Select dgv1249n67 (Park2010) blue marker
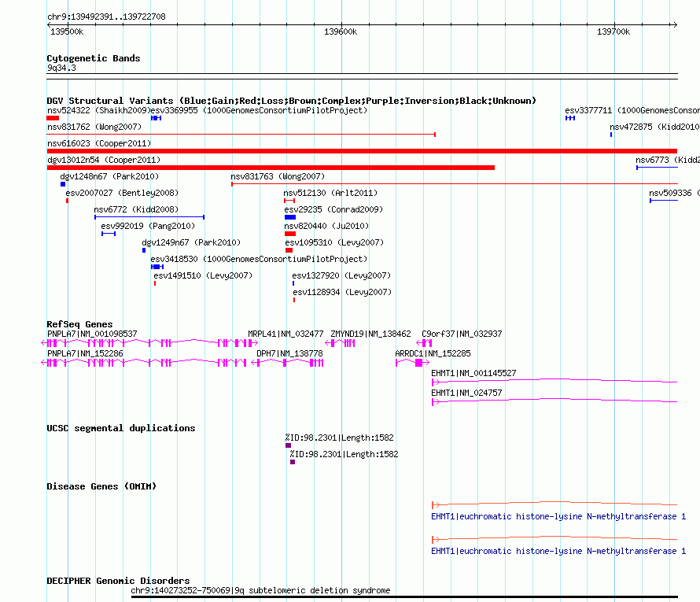This screenshot has width=700, height=602. click(x=144, y=250)
